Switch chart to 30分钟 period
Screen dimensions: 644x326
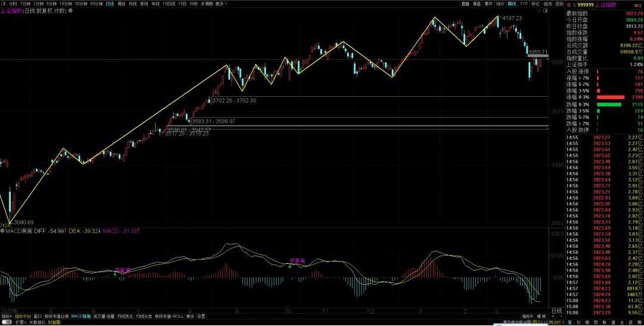80,4
